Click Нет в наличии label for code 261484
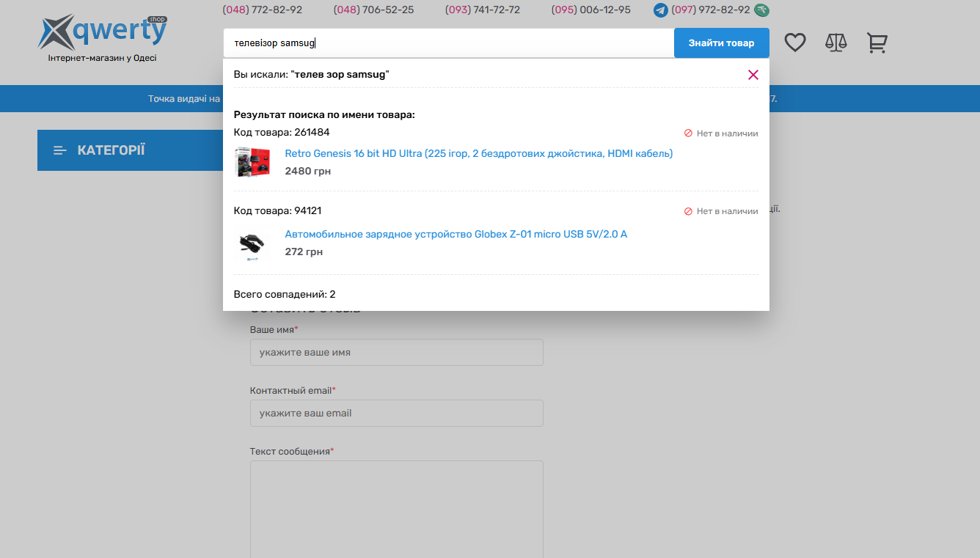Screen dimensions: 980x558 [721, 133]
